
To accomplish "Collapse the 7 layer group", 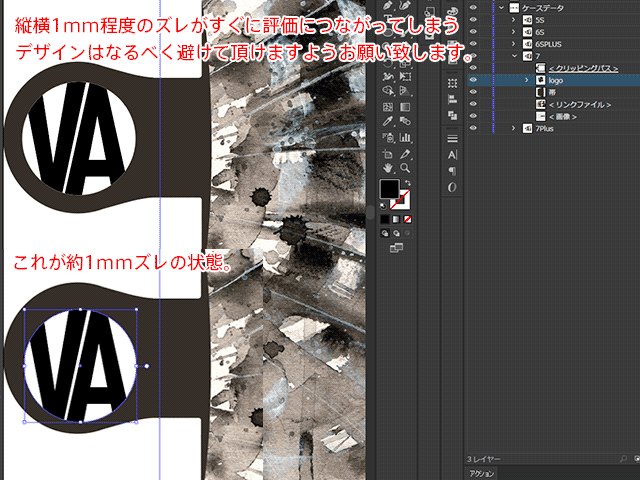I will point(513,56).
